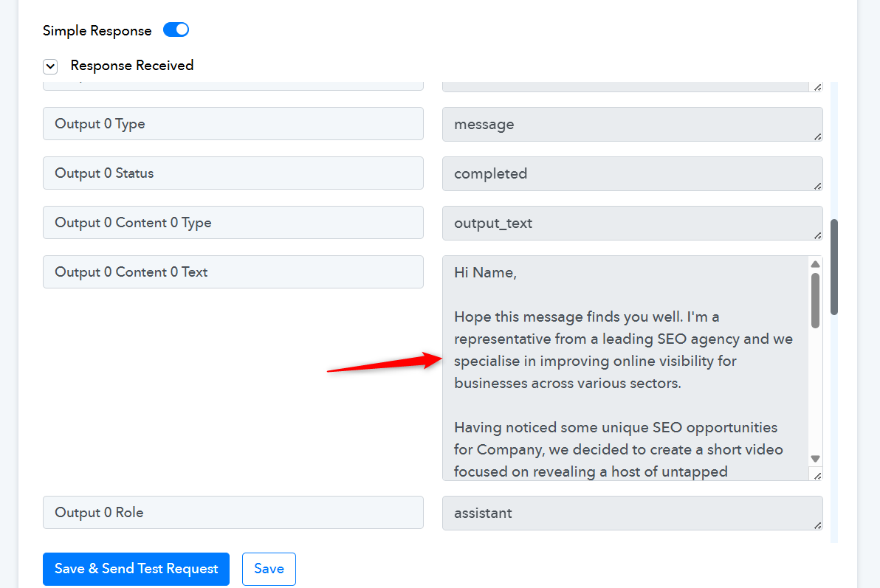Click the Save button
880x588 pixels.
click(x=269, y=569)
